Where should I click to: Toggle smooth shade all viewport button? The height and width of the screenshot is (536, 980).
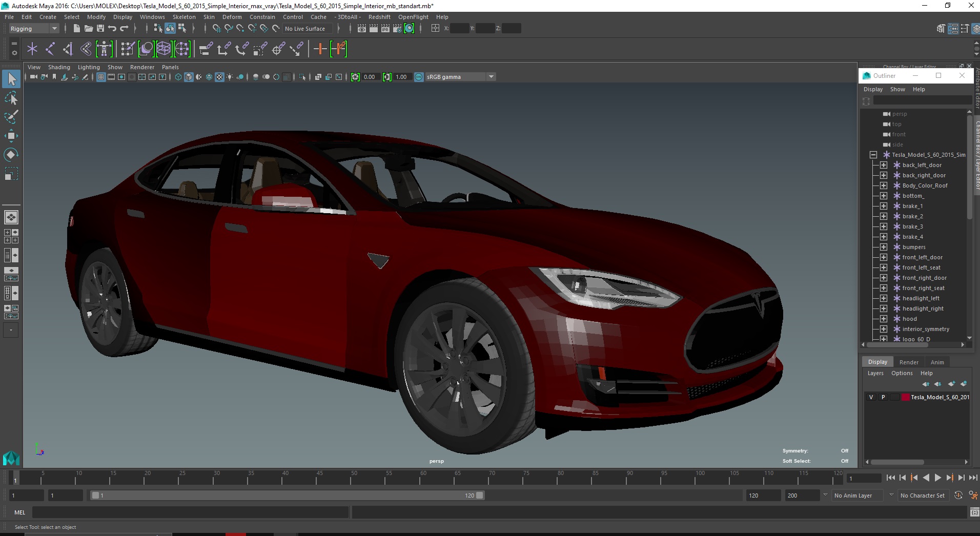coord(189,77)
